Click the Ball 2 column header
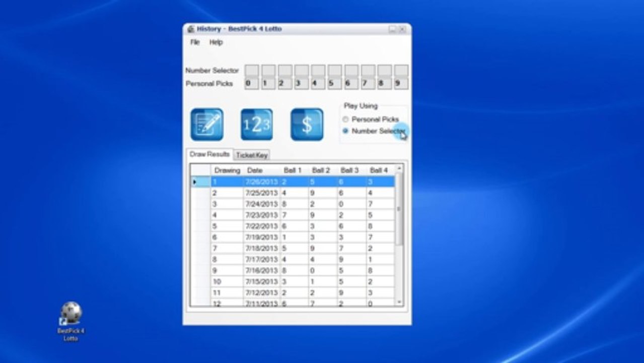Image resolution: width=644 pixels, height=363 pixels. [322, 170]
